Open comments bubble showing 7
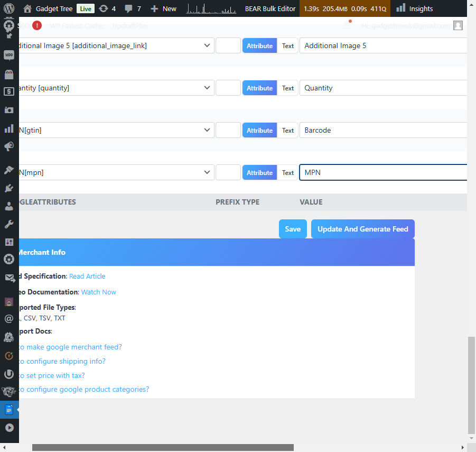The width and height of the screenshot is (476, 452). (128, 8)
